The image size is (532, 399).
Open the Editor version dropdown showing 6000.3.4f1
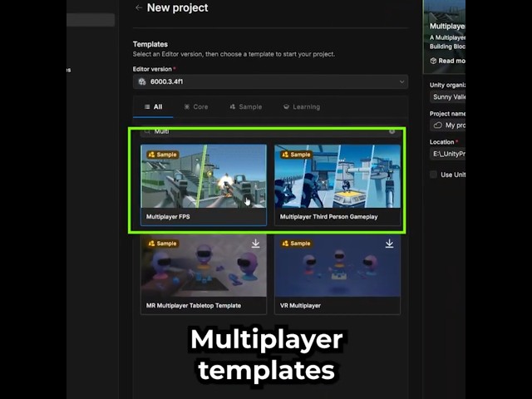(270, 81)
